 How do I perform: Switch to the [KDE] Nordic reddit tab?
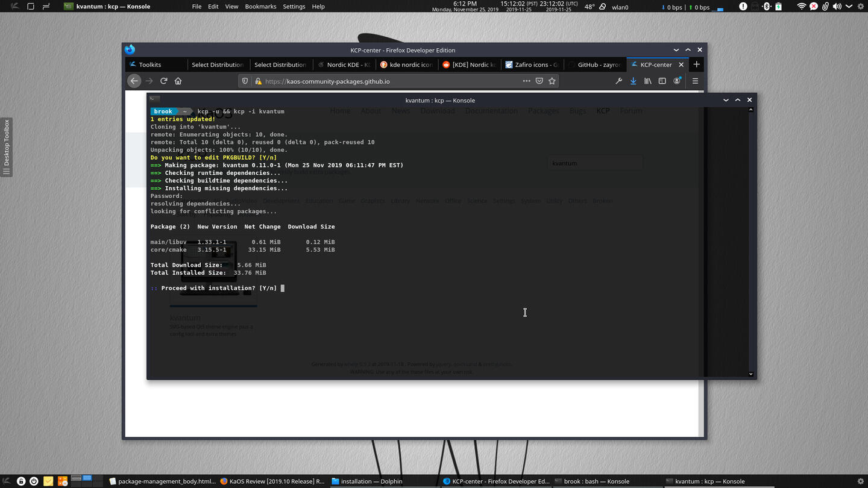tap(469, 64)
